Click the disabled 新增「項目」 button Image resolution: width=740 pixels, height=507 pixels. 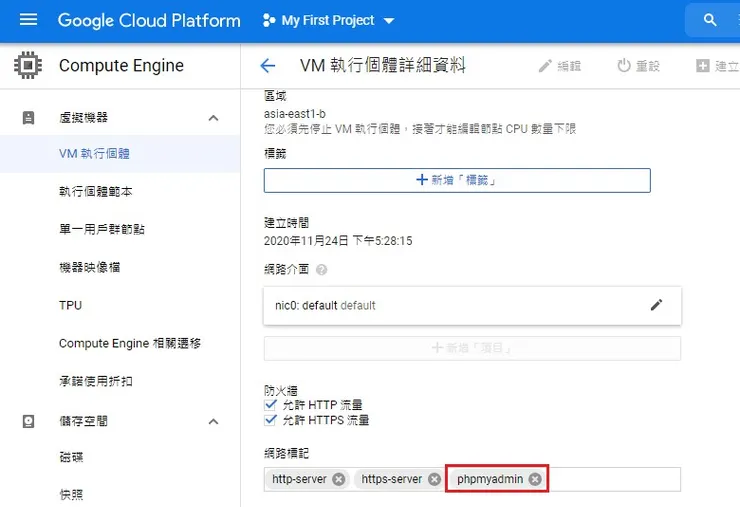(472, 348)
